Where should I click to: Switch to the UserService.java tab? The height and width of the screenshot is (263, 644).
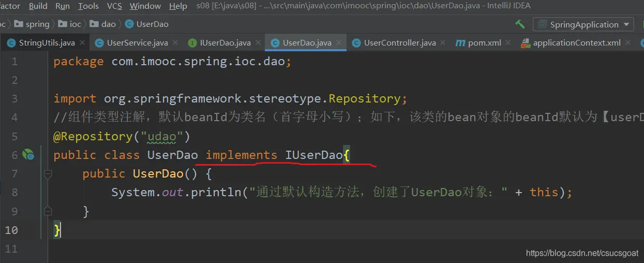pos(137,43)
